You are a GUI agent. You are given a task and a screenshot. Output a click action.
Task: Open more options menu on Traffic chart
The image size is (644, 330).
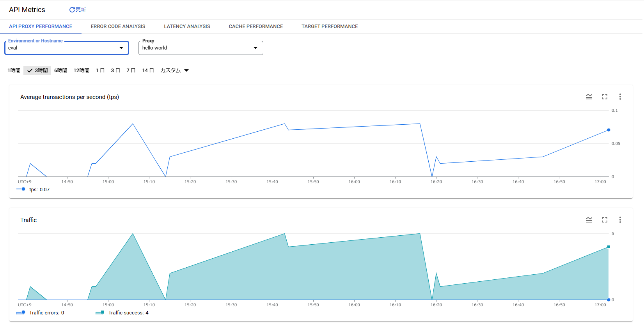click(x=620, y=220)
